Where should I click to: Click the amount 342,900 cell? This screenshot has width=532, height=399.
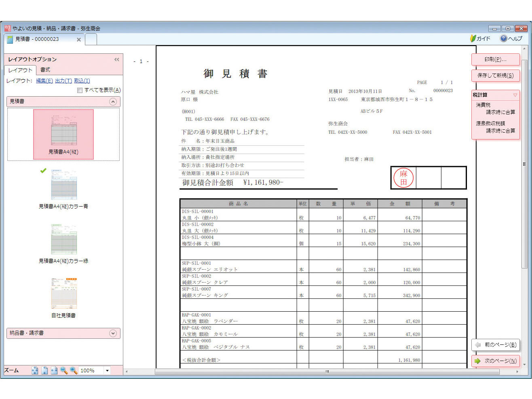point(412,296)
